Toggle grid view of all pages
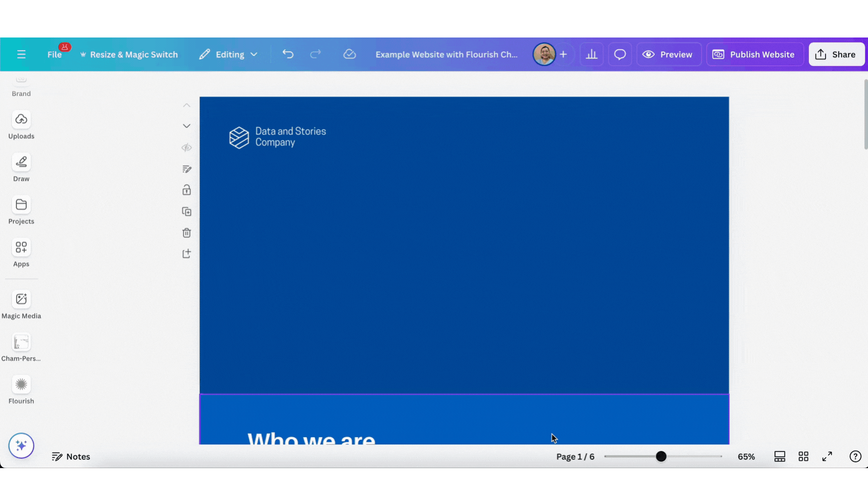The width and height of the screenshot is (868, 488). [803, 456]
